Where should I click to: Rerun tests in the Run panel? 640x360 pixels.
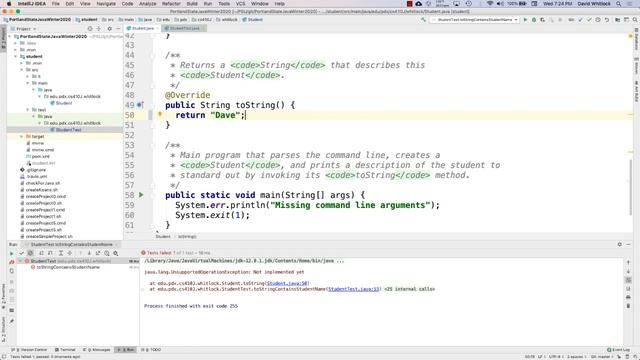coord(11,253)
